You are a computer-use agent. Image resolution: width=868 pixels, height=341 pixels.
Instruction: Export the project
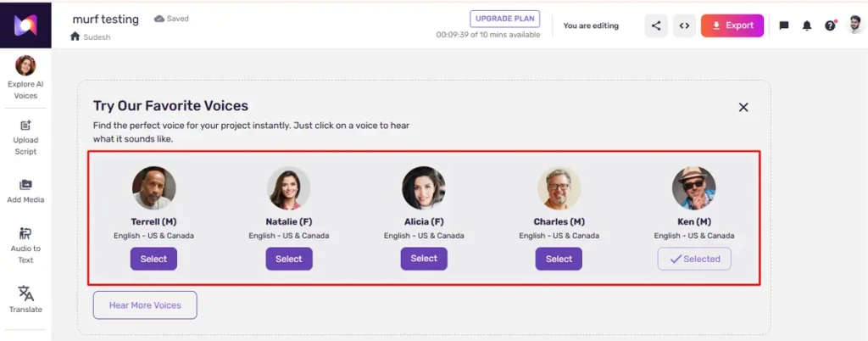(x=732, y=25)
